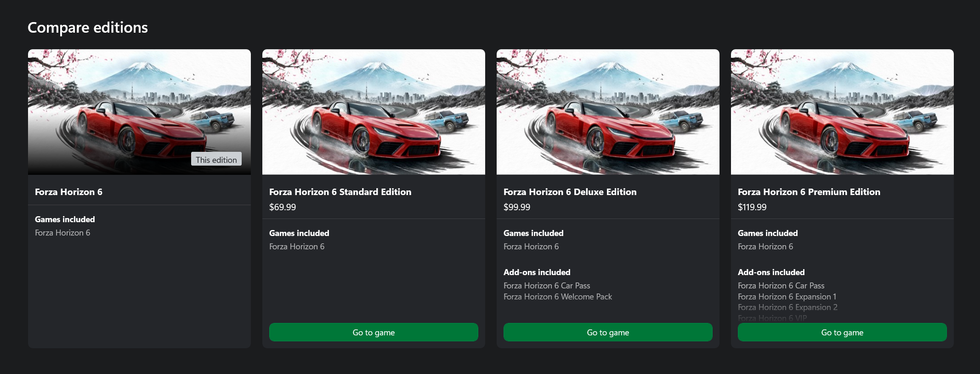Open the Standard Edition cover image

click(x=374, y=112)
